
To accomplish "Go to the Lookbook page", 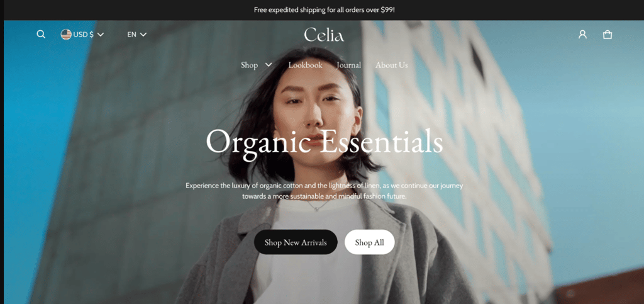I will [x=305, y=65].
